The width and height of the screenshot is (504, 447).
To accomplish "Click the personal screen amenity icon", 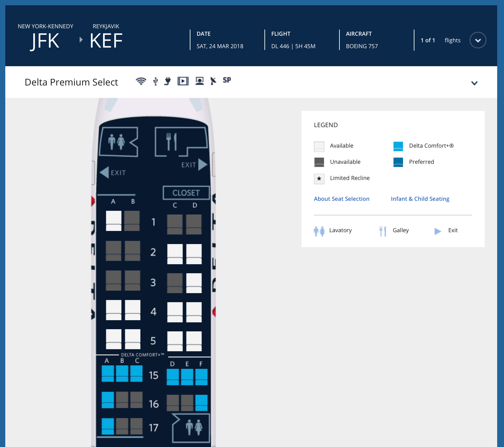I will pyautogui.click(x=199, y=81).
